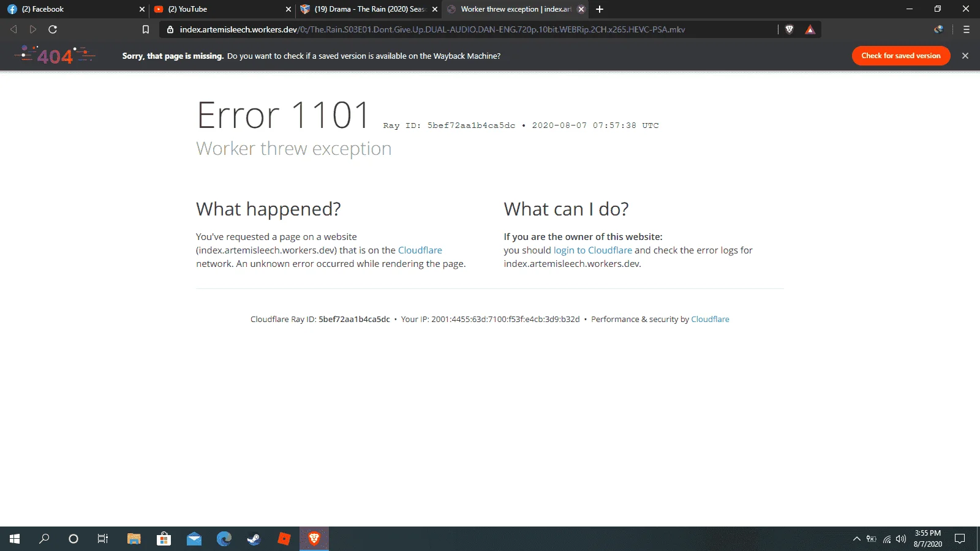Open the browser extension icon near the menu
980x551 pixels.
pos(938,29)
